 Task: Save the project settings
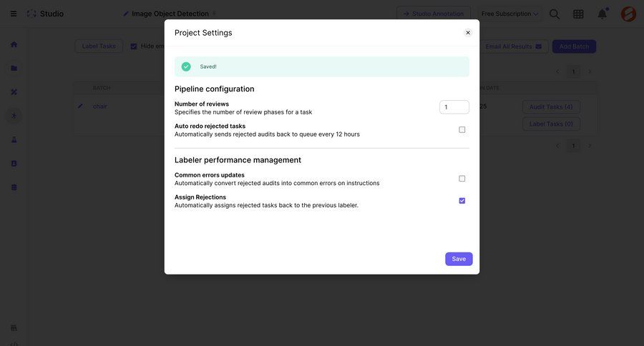pyautogui.click(x=459, y=259)
